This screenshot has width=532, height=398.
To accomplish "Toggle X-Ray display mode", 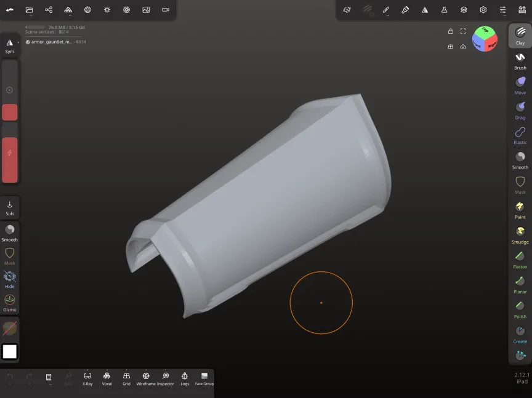I will point(87,379).
